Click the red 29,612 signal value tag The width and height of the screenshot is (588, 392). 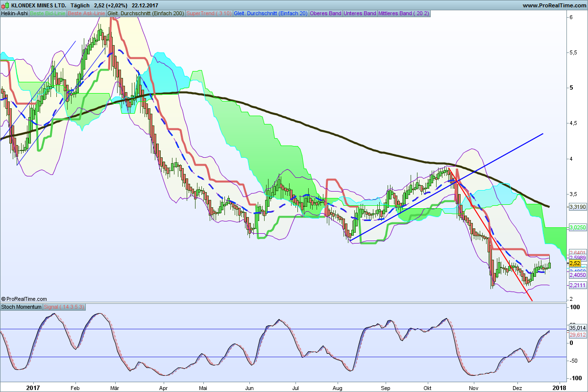(577, 335)
